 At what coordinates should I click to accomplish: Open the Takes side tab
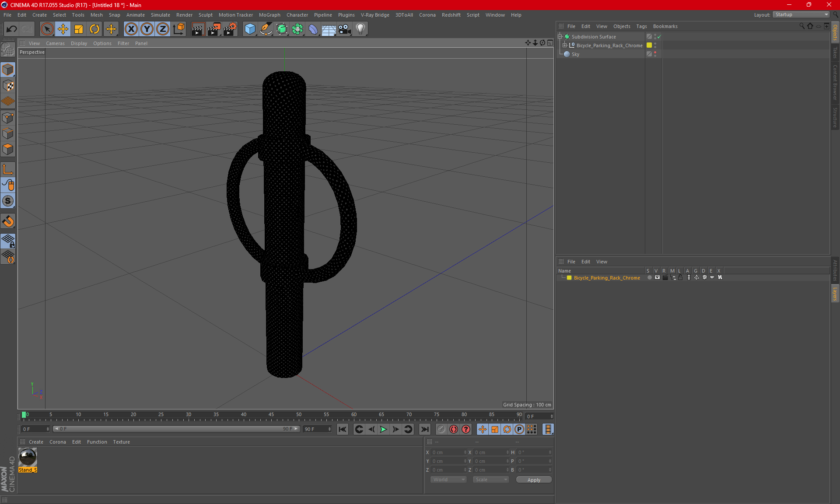835,52
